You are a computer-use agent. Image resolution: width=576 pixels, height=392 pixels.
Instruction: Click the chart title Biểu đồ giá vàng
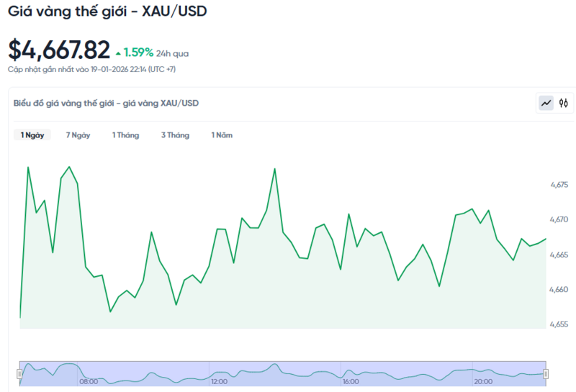click(x=106, y=103)
